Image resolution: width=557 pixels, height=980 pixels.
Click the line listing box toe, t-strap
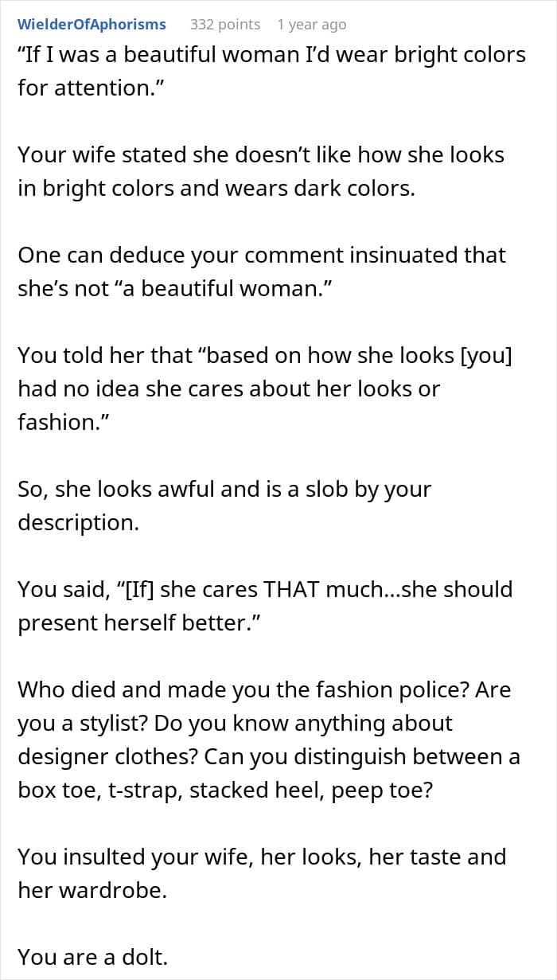[225, 790]
